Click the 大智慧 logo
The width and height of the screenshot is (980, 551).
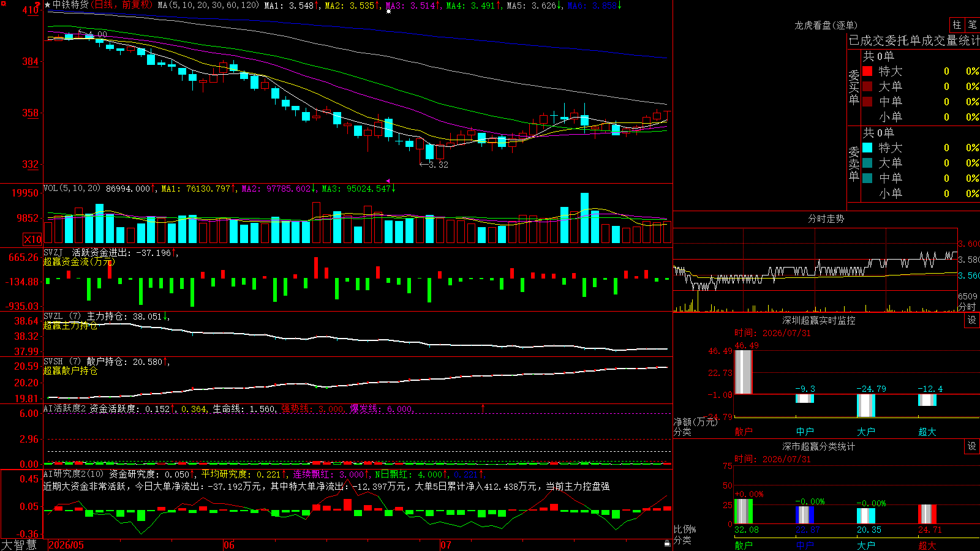(19, 545)
